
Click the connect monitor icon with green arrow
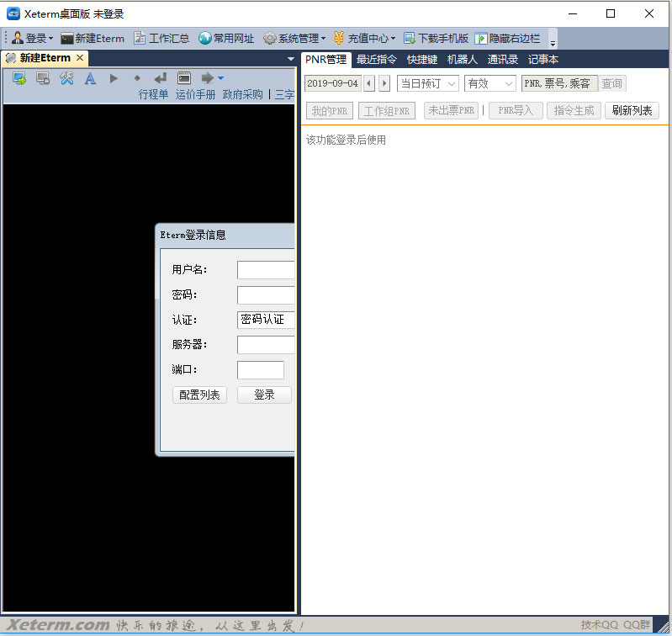click(x=19, y=78)
